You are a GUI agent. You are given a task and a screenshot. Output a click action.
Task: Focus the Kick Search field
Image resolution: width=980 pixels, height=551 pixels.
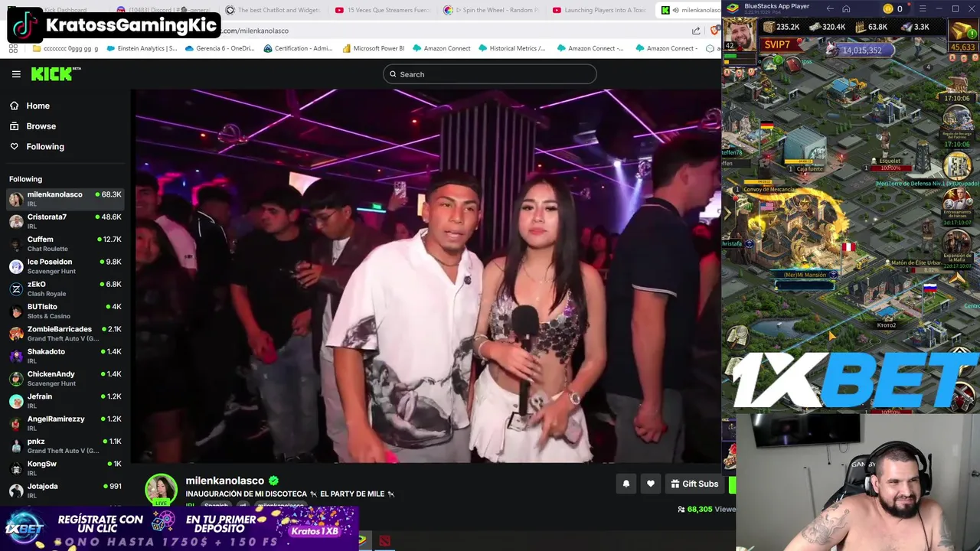(x=490, y=74)
